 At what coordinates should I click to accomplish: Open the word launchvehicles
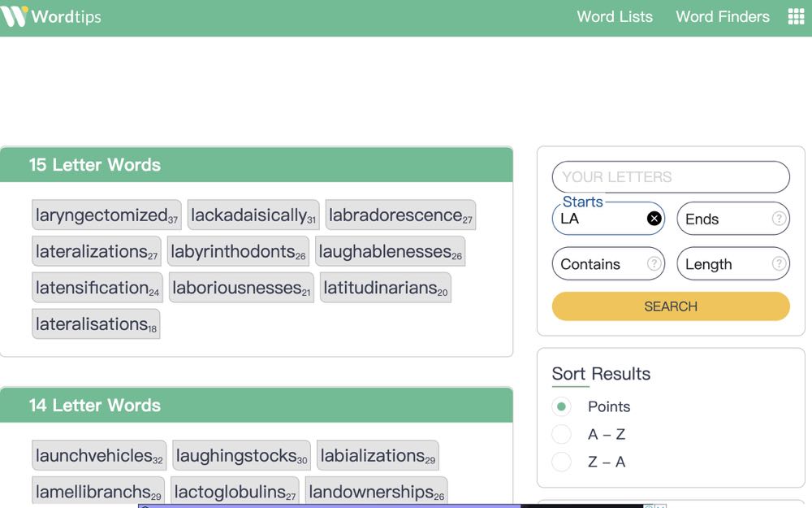tap(99, 456)
